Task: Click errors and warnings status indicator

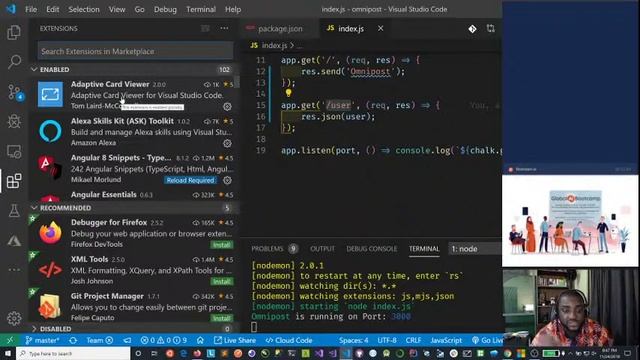Action: coord(163,340)
